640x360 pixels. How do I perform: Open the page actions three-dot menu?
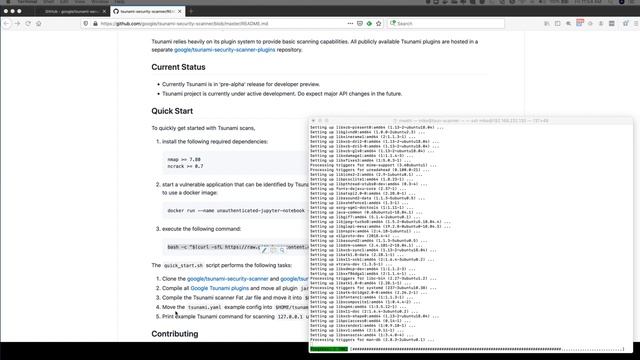tap(350, 24)
